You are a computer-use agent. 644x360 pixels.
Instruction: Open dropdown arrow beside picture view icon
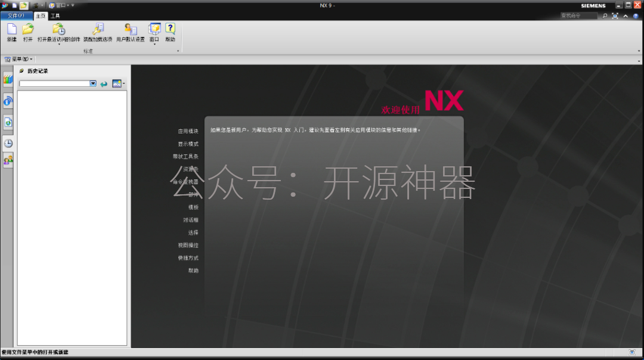(123, 83)
